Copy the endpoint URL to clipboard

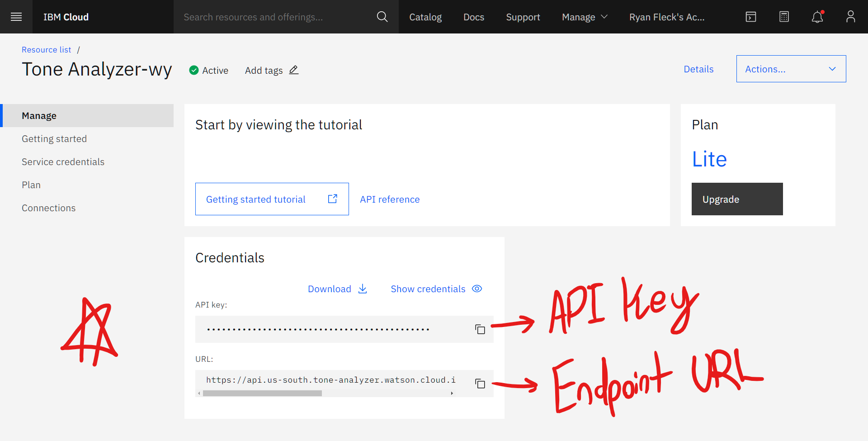480,384
